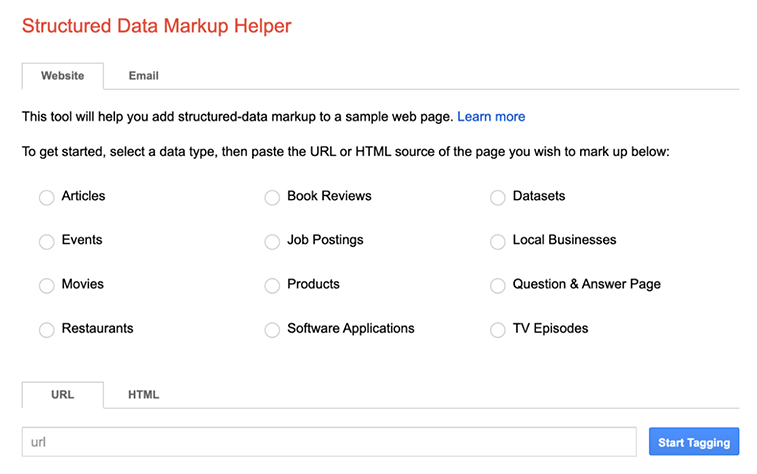Viewport: 757px width, 474px height.
Task: Switch to the HTML source tab
Action: pyautogui.click(x=143, y=395)
